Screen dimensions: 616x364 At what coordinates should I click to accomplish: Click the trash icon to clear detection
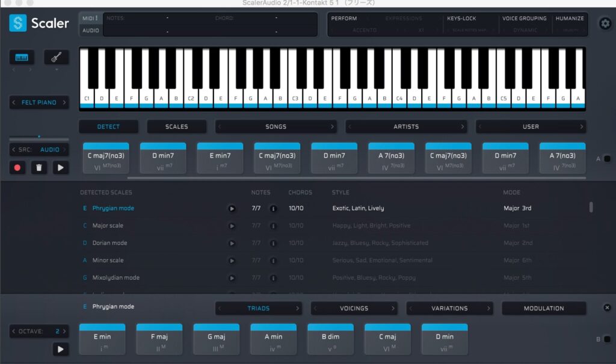pos(39,167)
